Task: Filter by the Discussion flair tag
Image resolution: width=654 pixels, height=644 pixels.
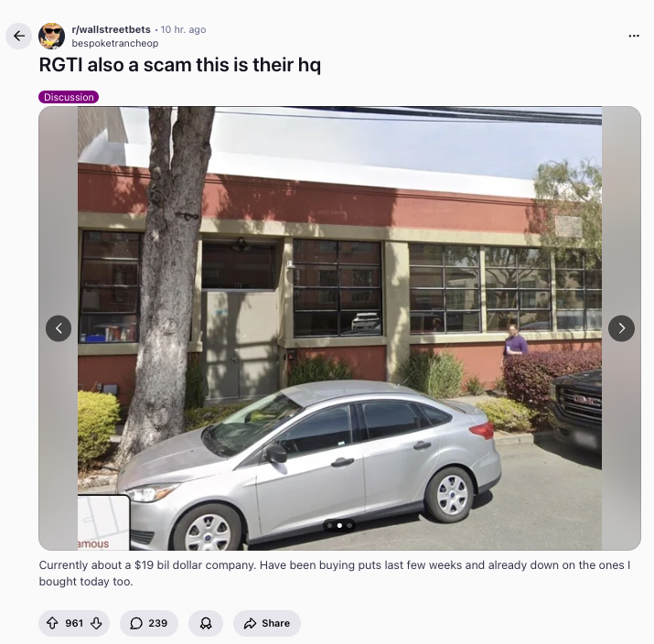Action: [69, 97]
